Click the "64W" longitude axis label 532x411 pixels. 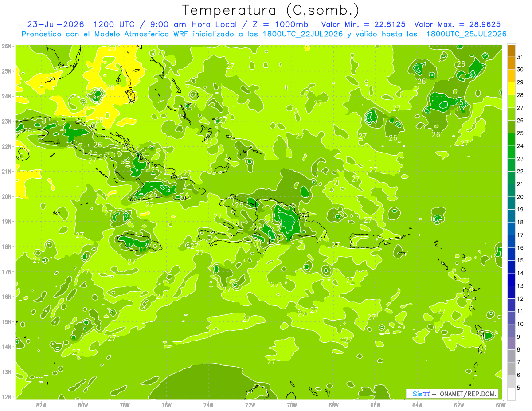(417, 405)
